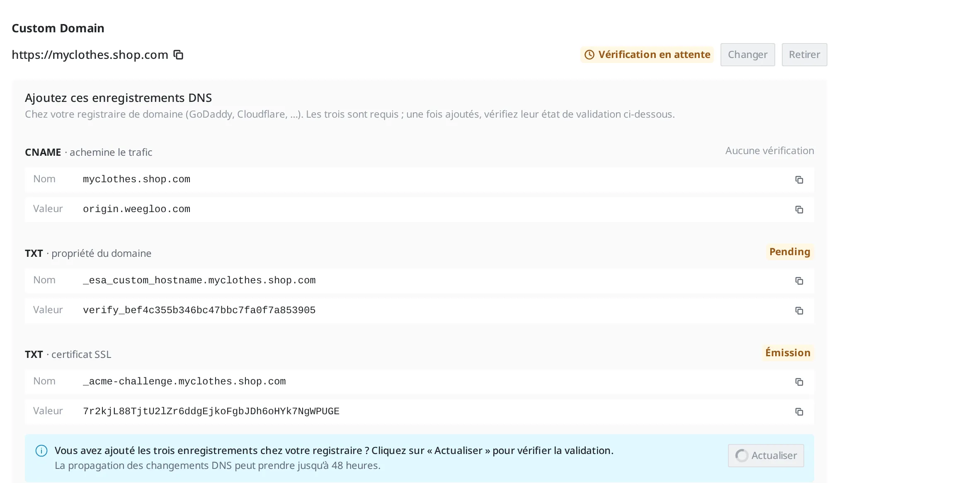Click the CNAME achemine le trafic label

88,152
